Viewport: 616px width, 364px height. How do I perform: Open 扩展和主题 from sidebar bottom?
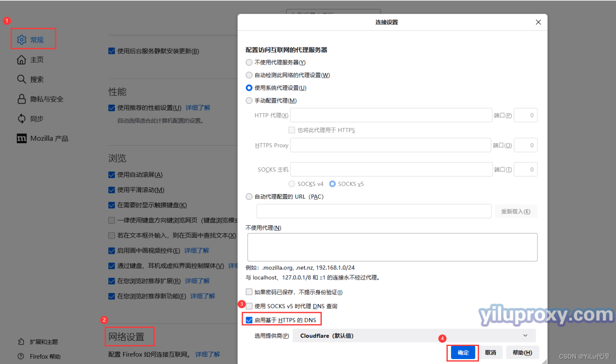pyautogui.click(x=44, y=341)
